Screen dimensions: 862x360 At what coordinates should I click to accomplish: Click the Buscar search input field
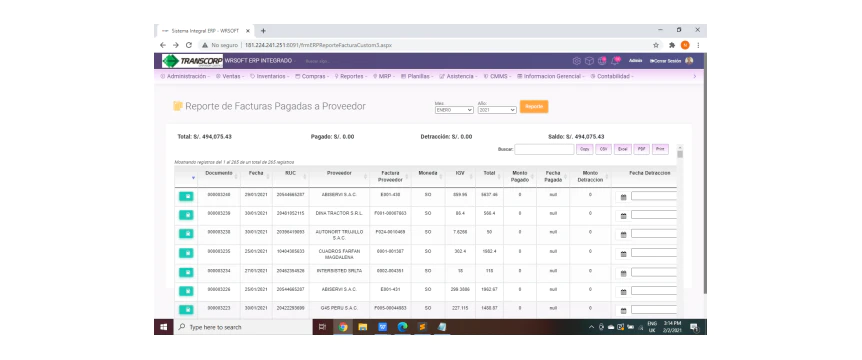(x=544, y=149)
